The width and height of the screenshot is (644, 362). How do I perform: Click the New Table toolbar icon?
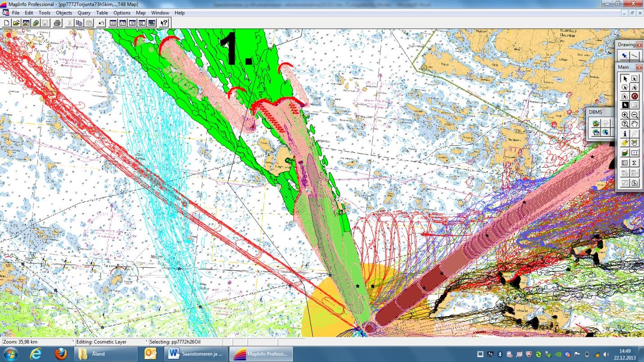(6, 23)
